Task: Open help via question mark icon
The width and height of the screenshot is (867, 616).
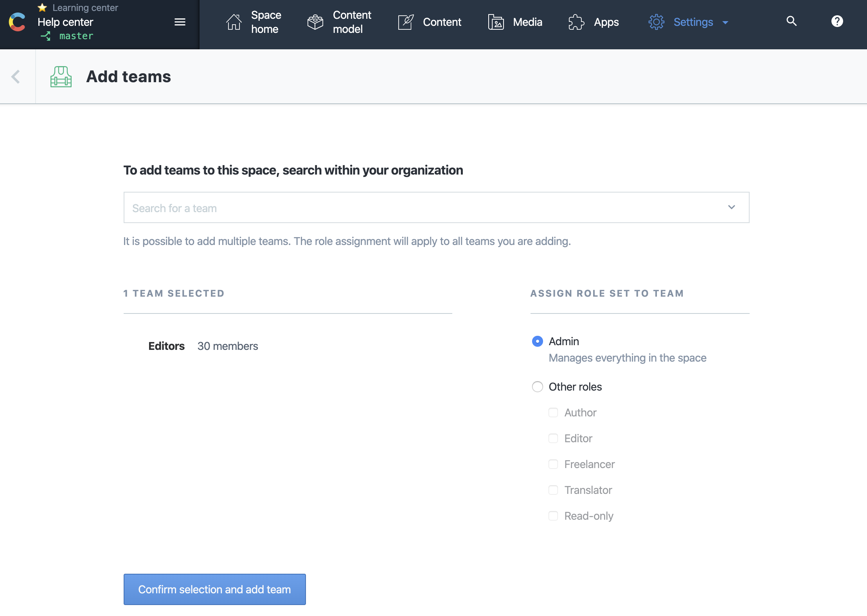Action: pos(837,21)
